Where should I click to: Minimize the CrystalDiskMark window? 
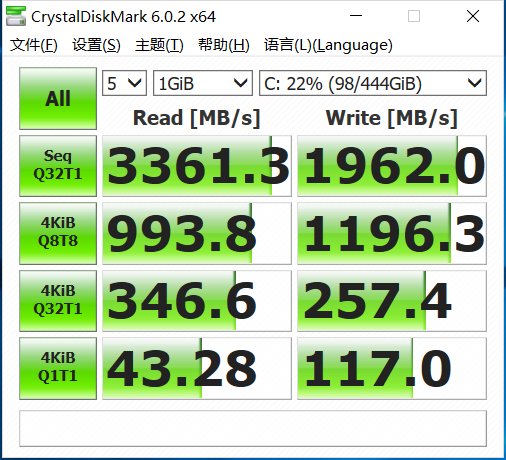[356, 16]
